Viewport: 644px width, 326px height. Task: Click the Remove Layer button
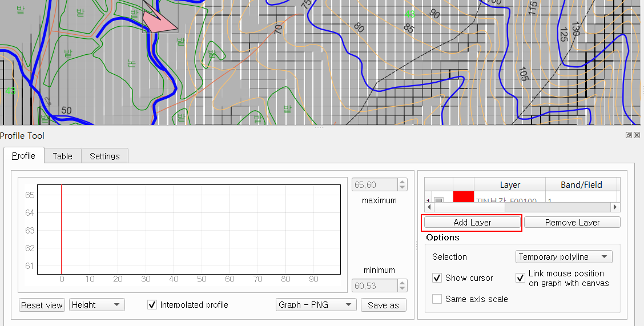tap(572, 223)
